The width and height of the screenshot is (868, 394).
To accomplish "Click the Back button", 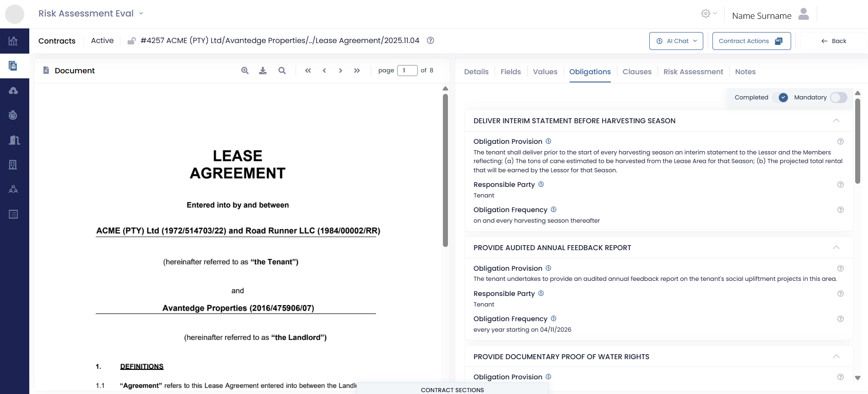I will [833, 41].
